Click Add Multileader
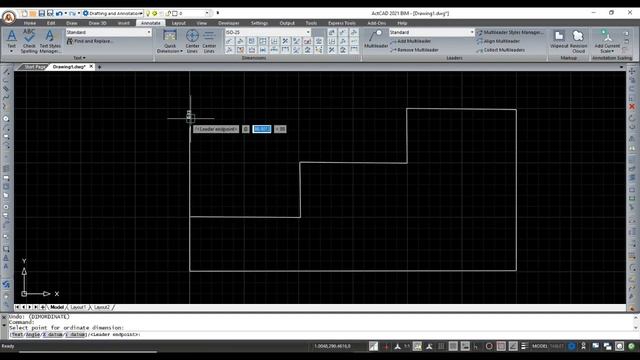The image size is (640, 360). pos(411,41)
